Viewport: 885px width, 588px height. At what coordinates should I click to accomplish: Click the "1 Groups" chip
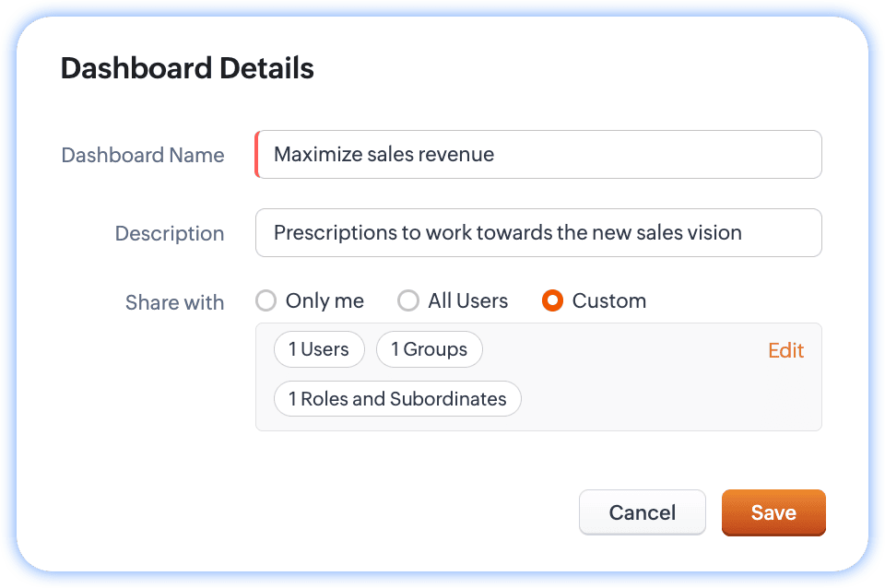pos(429,349)
